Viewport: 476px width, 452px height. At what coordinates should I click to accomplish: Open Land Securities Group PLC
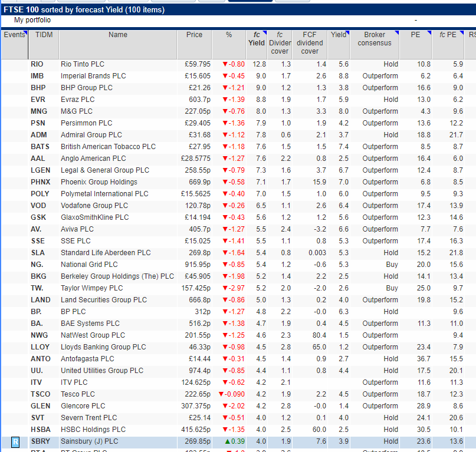pos(104,300)
